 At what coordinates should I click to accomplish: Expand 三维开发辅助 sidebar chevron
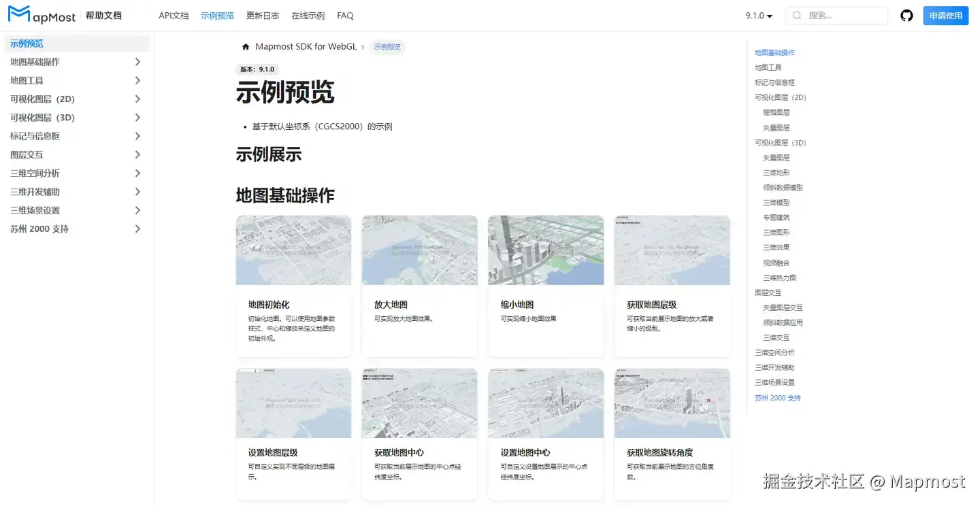click(x=137, y=192)
